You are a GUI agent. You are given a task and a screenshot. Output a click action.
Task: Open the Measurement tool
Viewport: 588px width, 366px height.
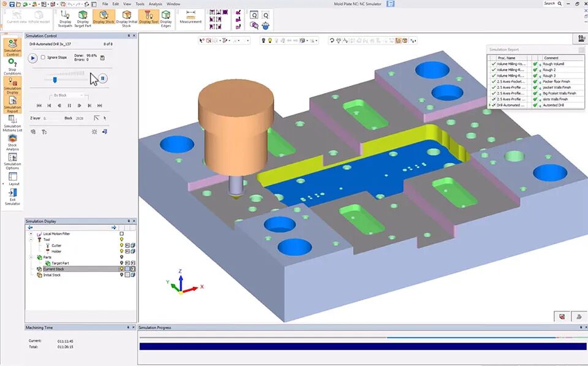point(190,17)
